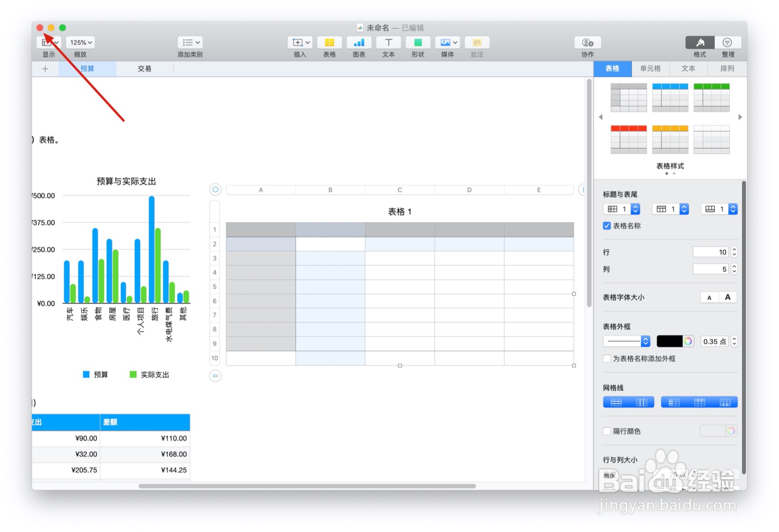
Task: Click the 图表 chart toolbar icon
Action: pos(359,42)
